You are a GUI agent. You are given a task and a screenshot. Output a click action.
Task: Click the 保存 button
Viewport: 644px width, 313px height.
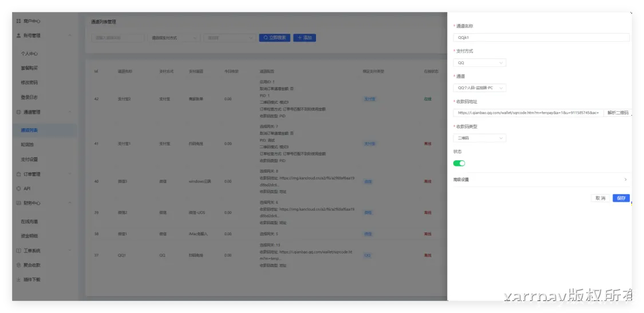621,198
